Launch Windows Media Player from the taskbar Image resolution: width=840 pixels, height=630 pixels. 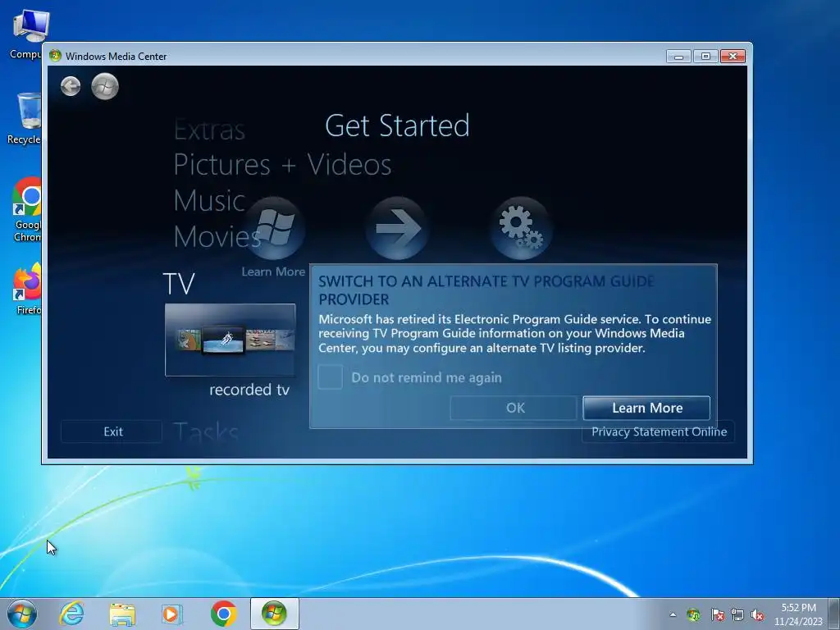tap(172, 614)
